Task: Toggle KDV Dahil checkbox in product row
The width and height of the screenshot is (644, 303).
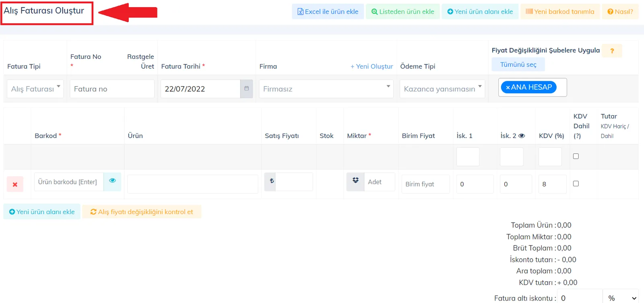Action: pyautogui.click(x=576, y=183)
